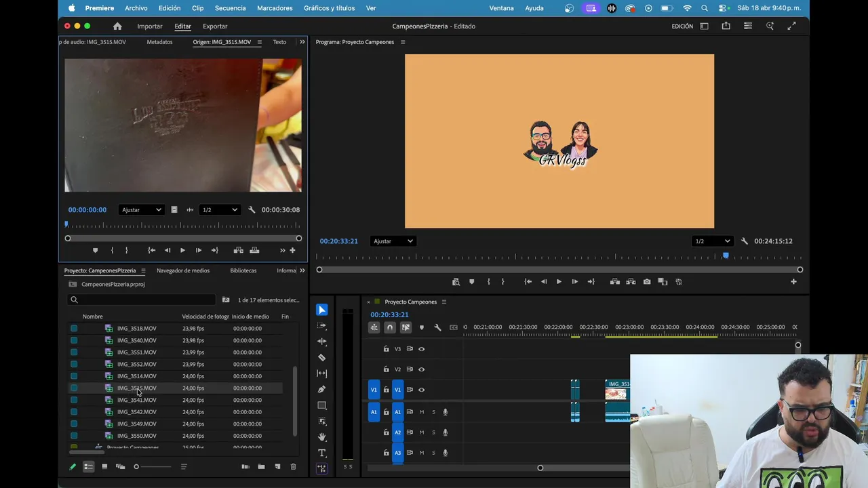Hide the V1 track output
868x488 pixels.
click(421, 390)
